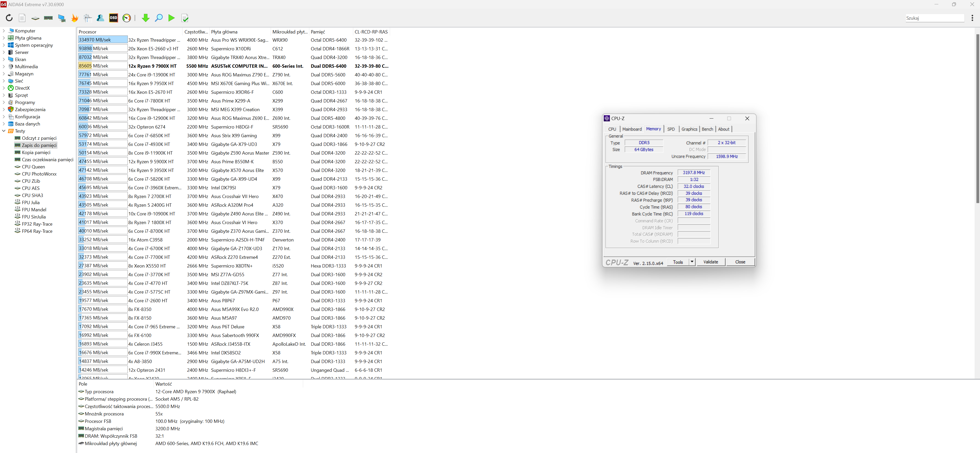Expand the Komputer tree node
Screen dimensions: 980x453
click(x=4, y=31)
